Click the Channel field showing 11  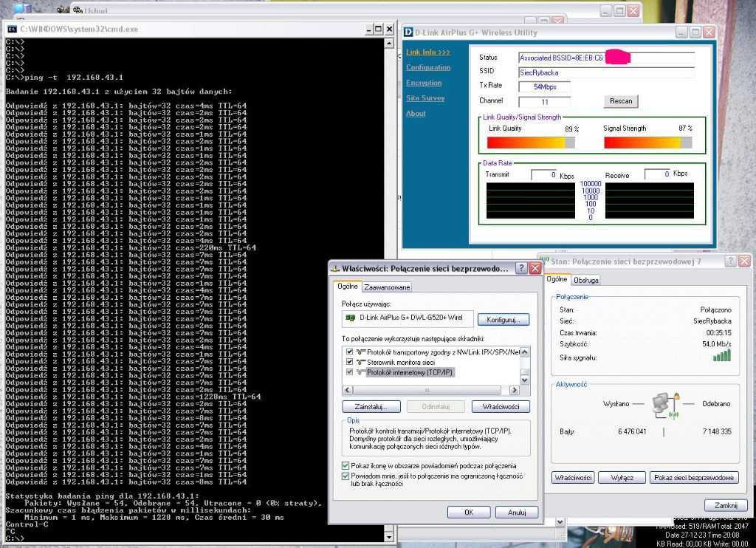tap(544, 102)
